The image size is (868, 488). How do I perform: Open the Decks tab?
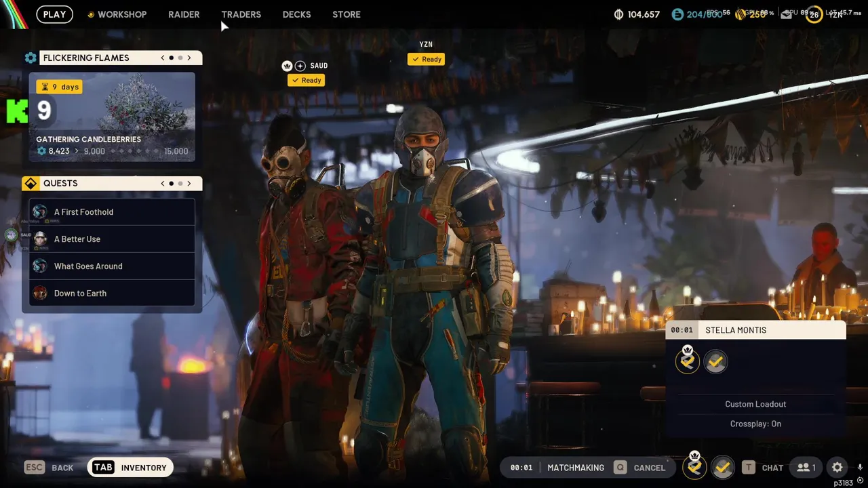pyautogui.click(x=296, y=14)
